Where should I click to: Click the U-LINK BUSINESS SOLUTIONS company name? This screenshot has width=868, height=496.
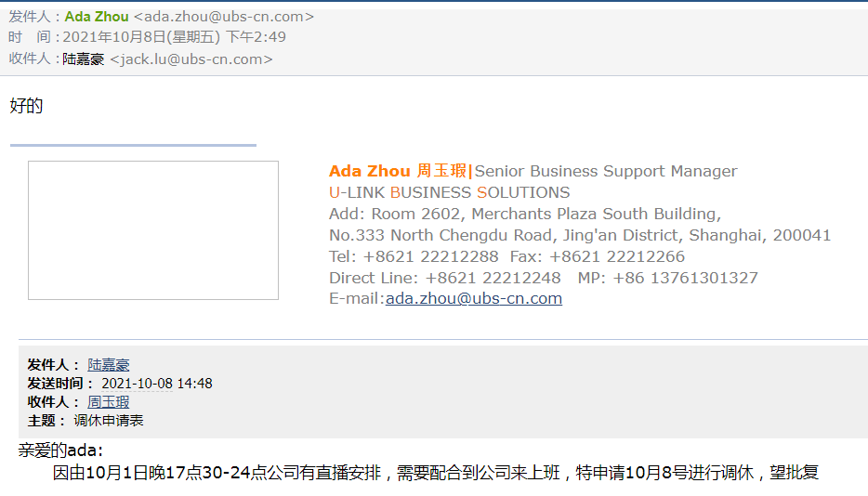449,192
